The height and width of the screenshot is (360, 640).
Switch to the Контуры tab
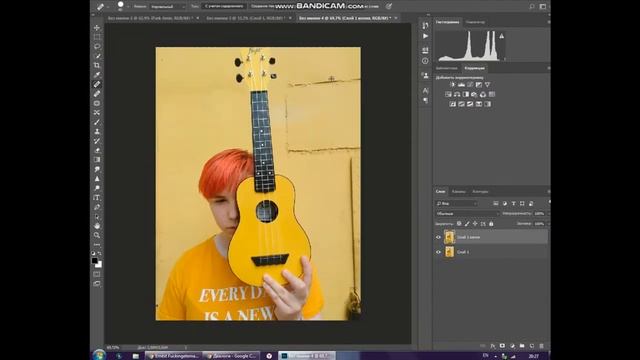pos(480,191)
